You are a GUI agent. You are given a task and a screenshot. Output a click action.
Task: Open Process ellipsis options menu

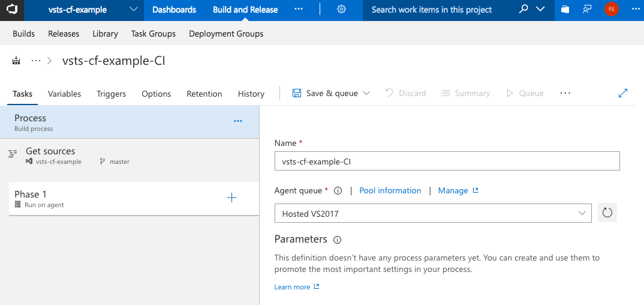[x=238, y=121]
